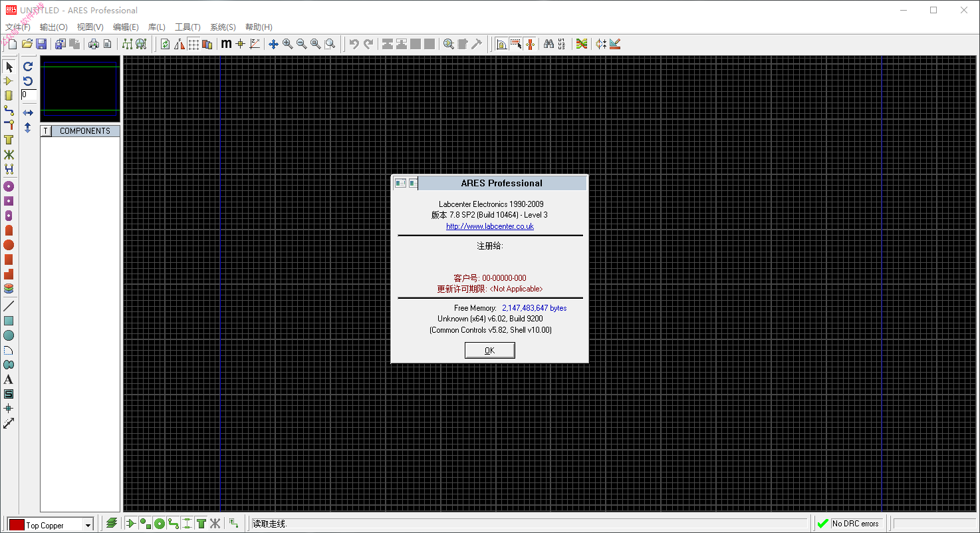Rotate anticlockwise using the arrow icon
The width and height of the screenshot is (980, 533).
tap(28, 81)
